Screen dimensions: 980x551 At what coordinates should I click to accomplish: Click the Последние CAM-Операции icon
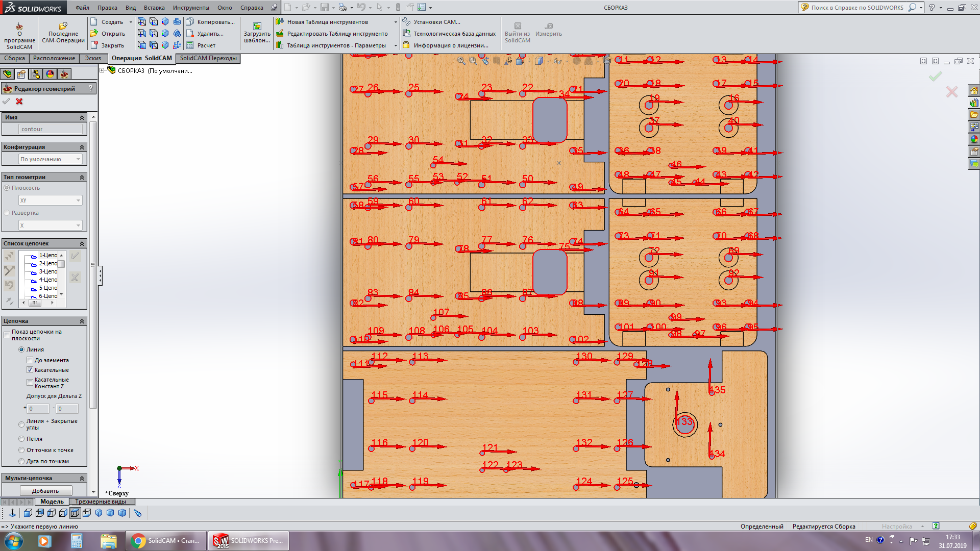point(63,26)
